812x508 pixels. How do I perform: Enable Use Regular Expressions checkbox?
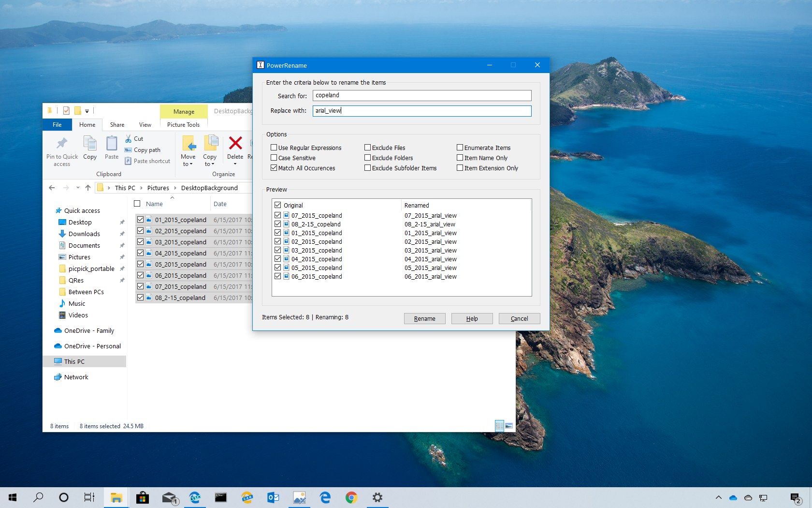tap(274, 148)
